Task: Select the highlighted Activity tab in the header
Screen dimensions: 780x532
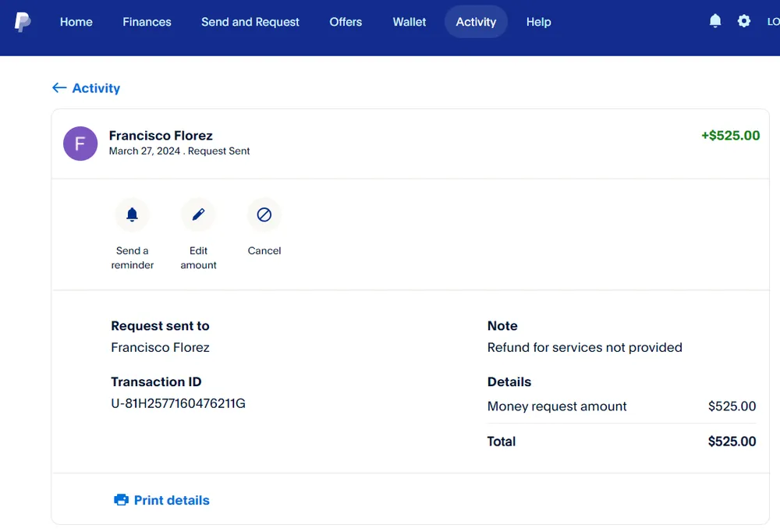Action: pyautogui.click(x=476, y=22)
